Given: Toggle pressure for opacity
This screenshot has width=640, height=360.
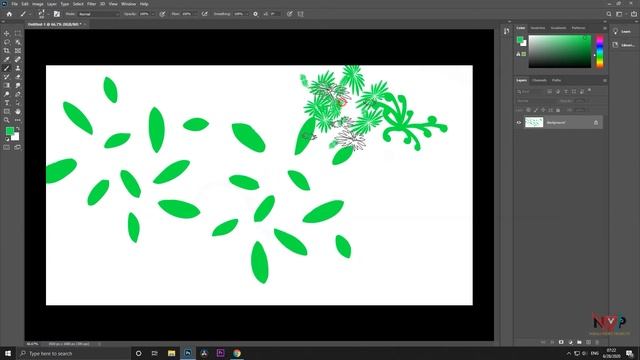Looking at the screenshot, I should (162, 14).
